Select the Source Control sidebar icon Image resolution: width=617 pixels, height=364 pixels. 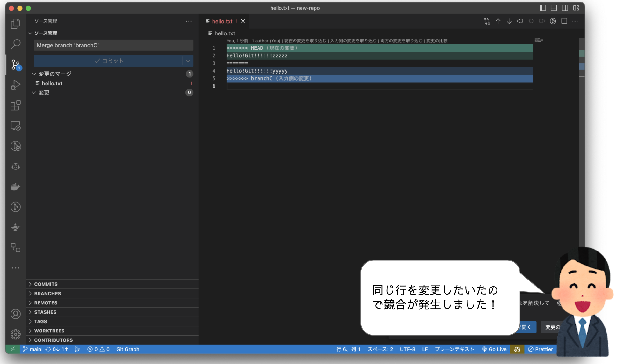tap(15, 64)
